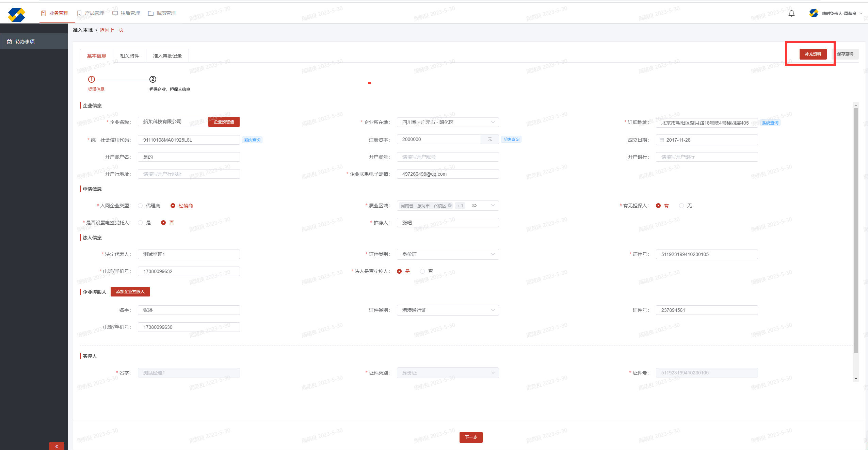Select 无 for 有无担保人
Screen dimensions: 868x450
(681, 206)
